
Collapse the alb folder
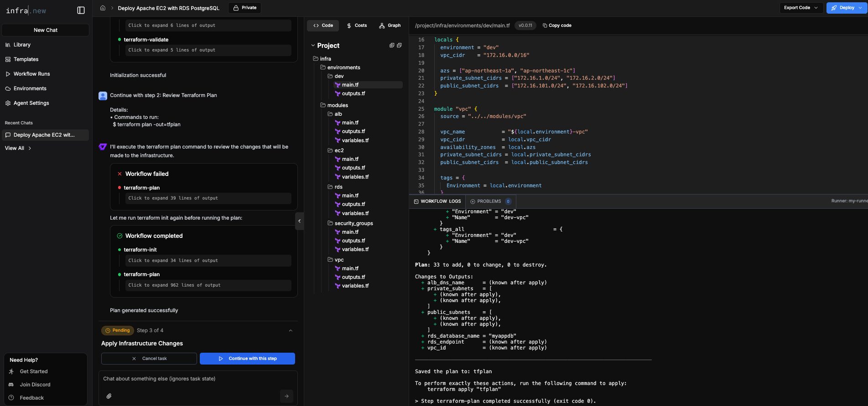335,114
